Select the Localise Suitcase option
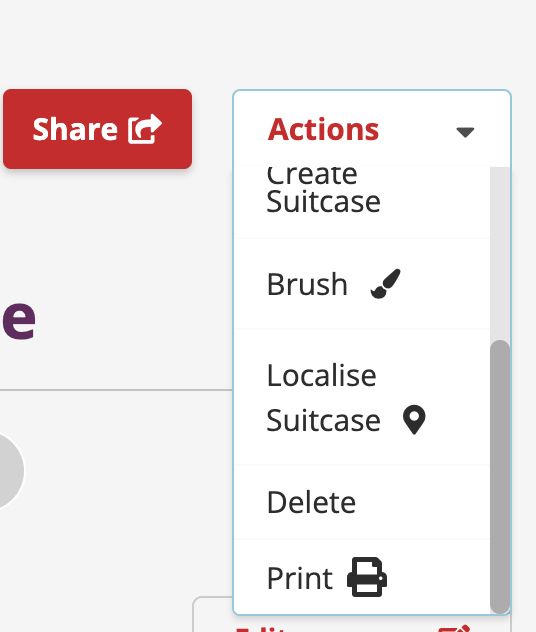 tap(362, 397)
